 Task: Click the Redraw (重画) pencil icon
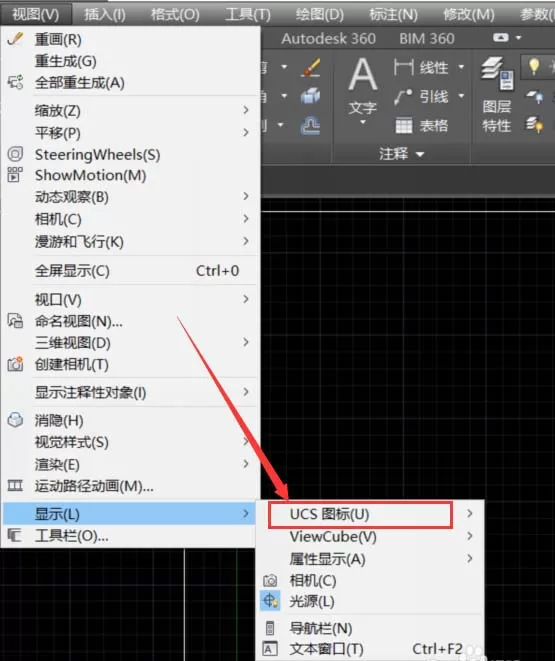coord(15,39)
